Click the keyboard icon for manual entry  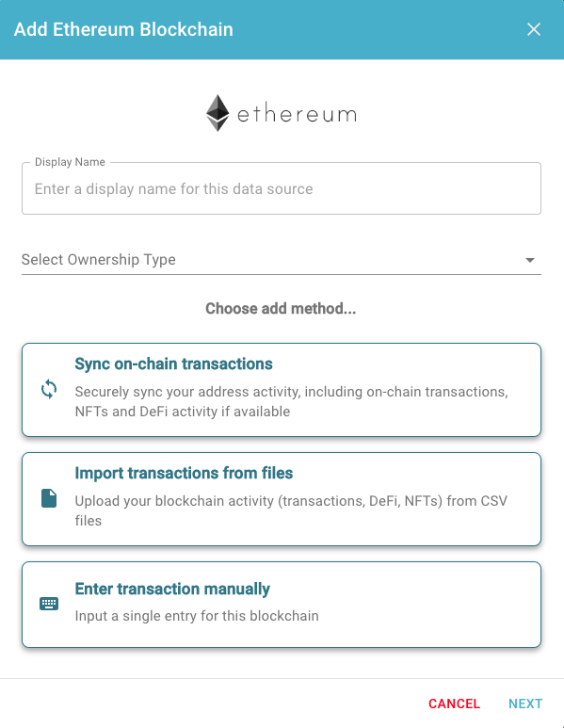49,604
